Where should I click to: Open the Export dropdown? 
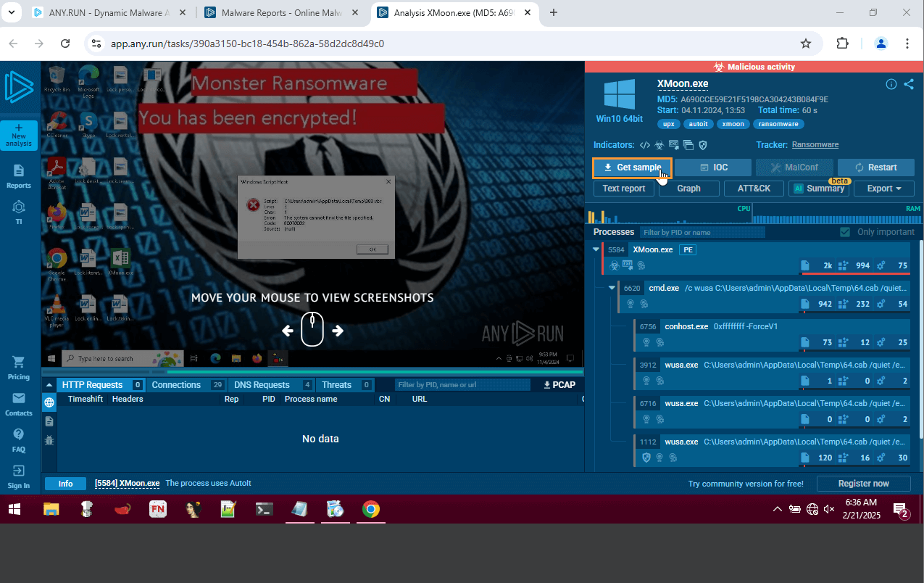point(883,189)
